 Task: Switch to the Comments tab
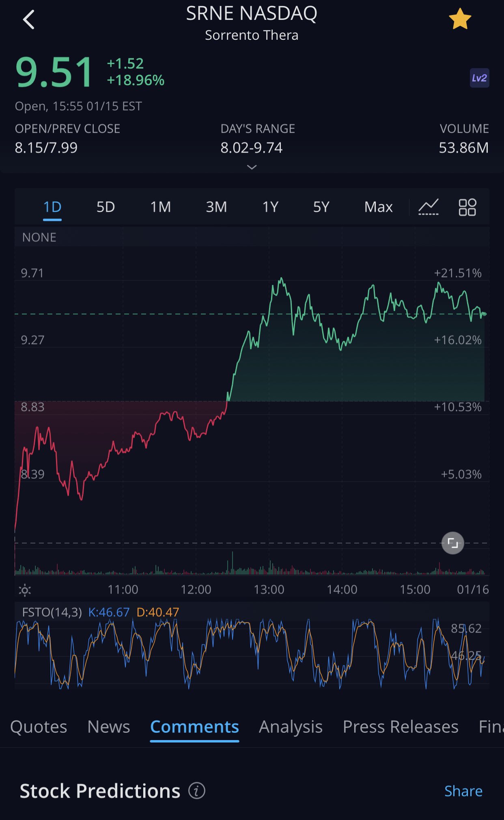(x=194, y=727)
